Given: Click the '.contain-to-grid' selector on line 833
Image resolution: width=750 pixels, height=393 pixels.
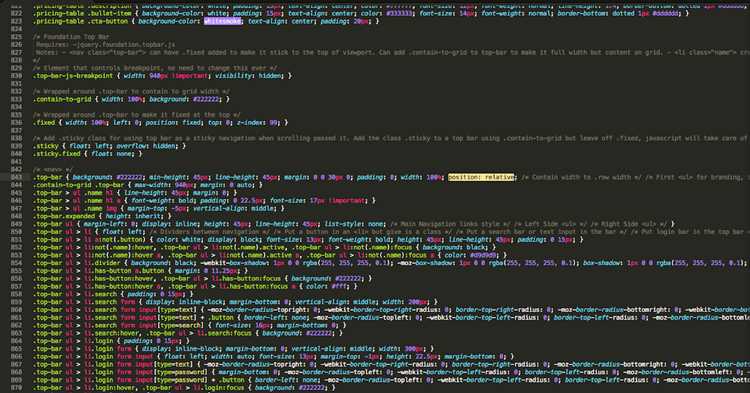Looking at the screenshot, I should [x=62, y=99].
